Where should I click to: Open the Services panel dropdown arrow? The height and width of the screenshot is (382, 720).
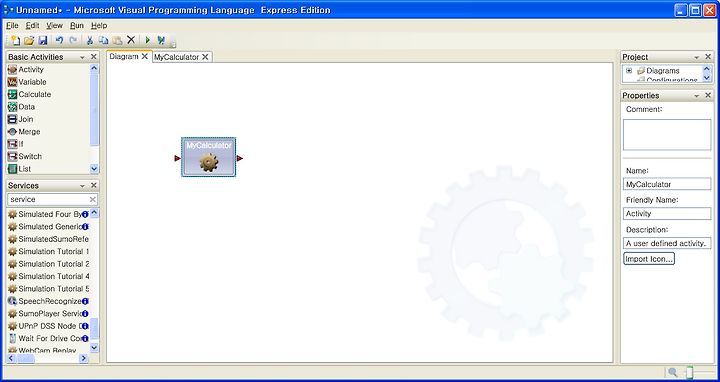click(x=83, y=186)
